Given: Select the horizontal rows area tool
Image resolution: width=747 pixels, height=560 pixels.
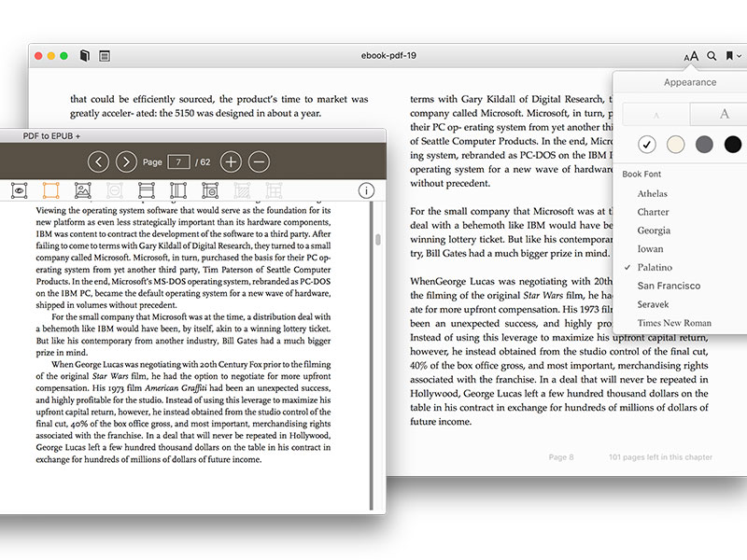Looking at the screenshot, I should pos(147,190).
